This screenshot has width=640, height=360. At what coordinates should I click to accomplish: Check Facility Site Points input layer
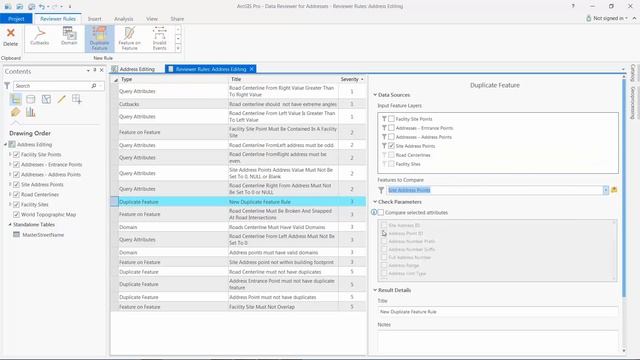coord(391,119)
